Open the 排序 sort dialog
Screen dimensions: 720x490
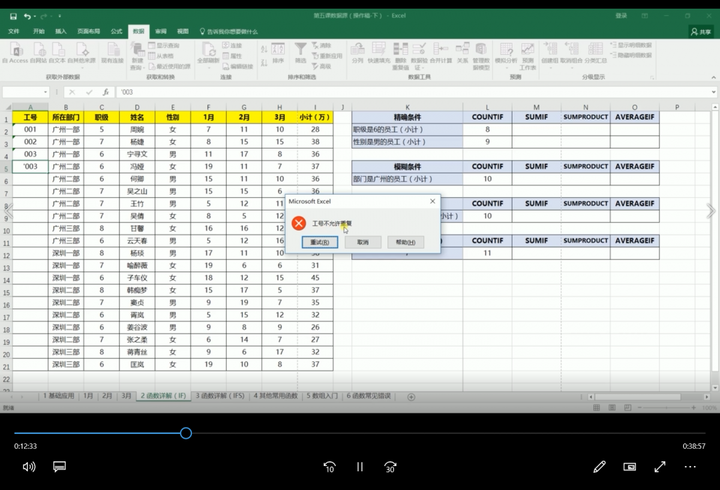coord(278,53)
